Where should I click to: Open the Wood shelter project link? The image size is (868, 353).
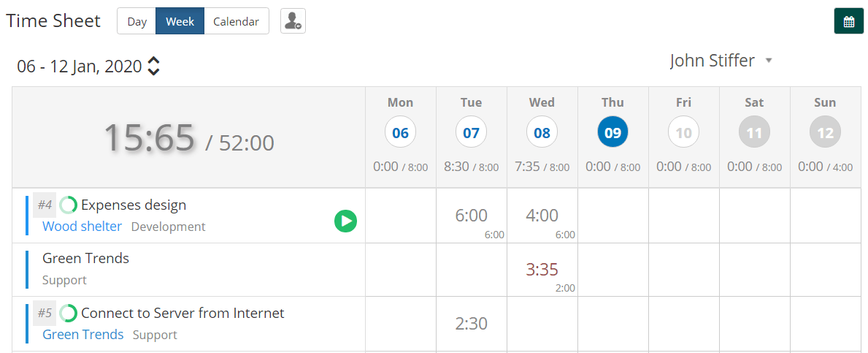(82, 226)
